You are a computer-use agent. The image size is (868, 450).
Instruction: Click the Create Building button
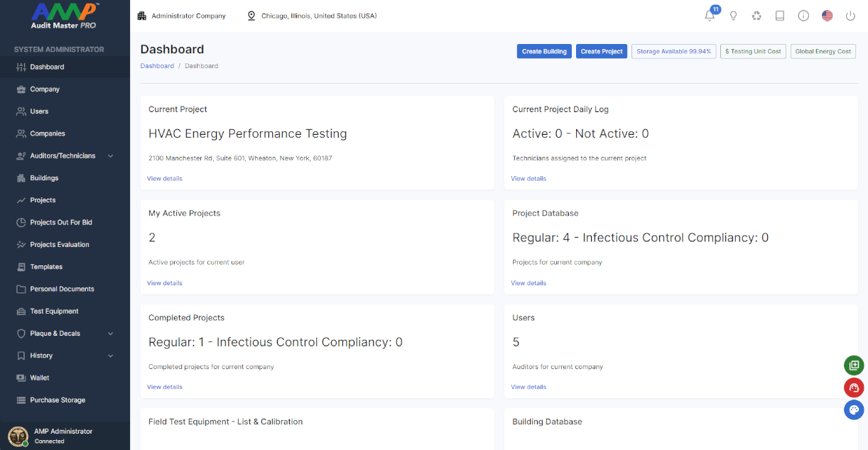[x=544, y=51]
